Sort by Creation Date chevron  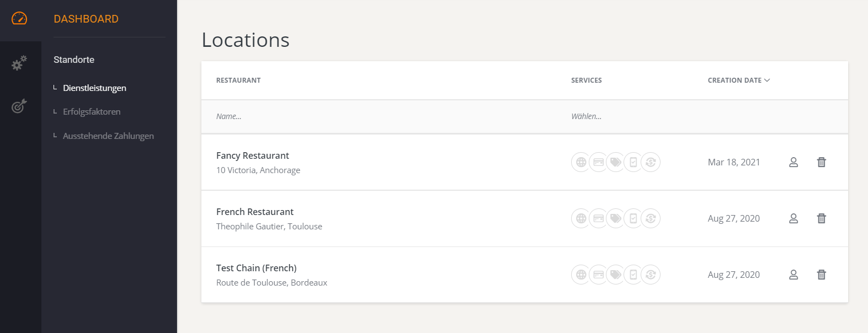767,80
